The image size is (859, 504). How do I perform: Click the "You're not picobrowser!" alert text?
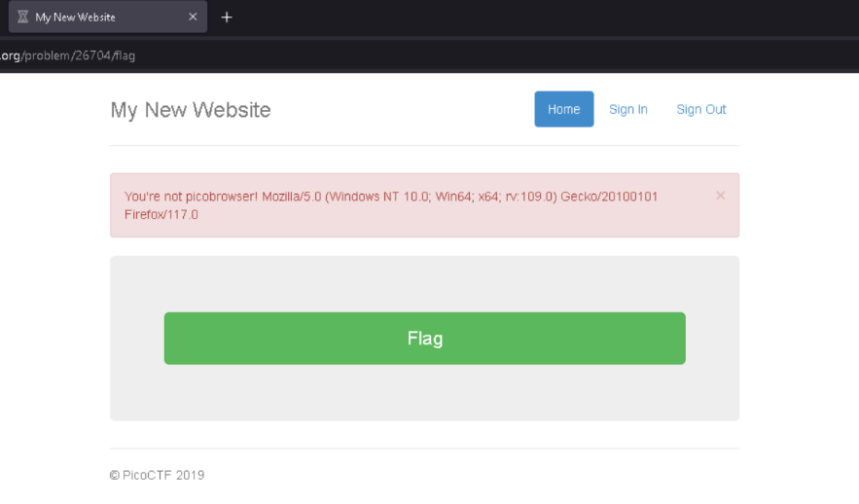click(191, 197)
